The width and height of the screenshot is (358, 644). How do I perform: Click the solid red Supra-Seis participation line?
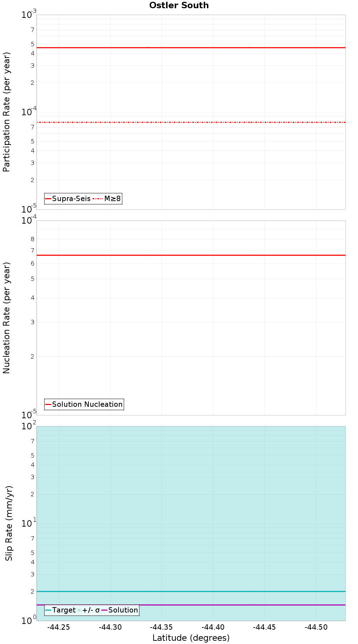[191, 48]
